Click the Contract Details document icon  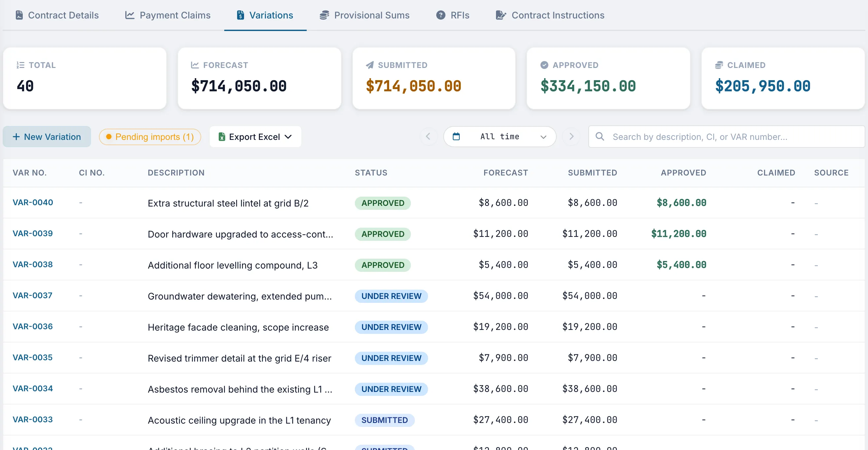point(19,15)
